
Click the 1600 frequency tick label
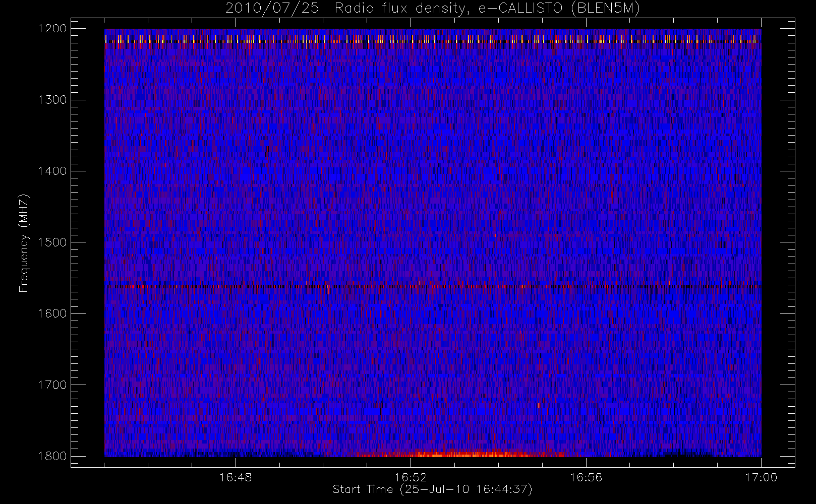(x=53, y=313)
